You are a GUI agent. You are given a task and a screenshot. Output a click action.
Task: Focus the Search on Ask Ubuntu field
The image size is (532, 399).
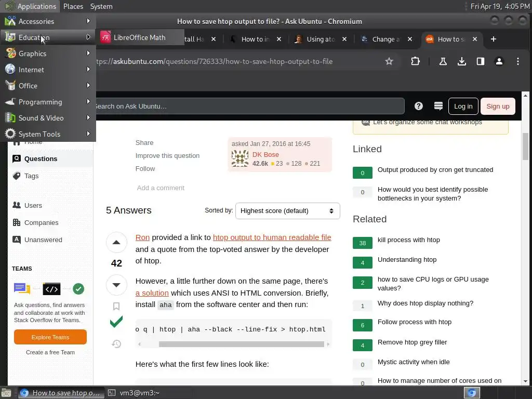point(250,106)
